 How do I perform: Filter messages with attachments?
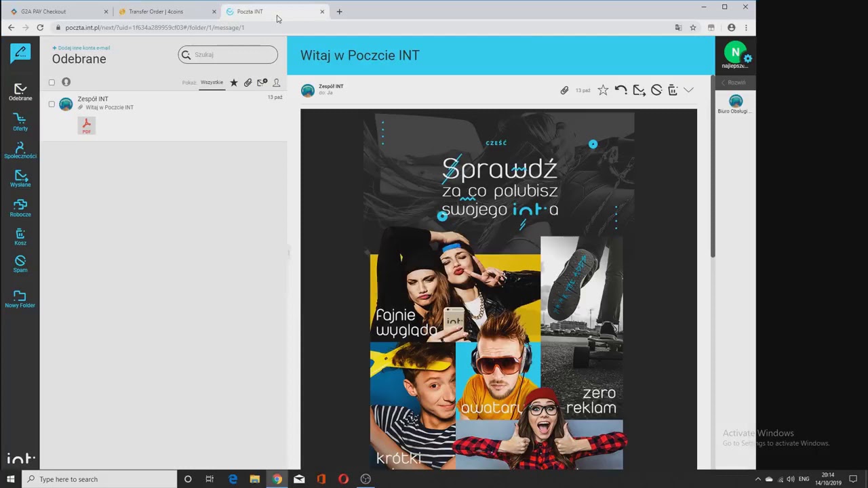(x=248, y=83)
